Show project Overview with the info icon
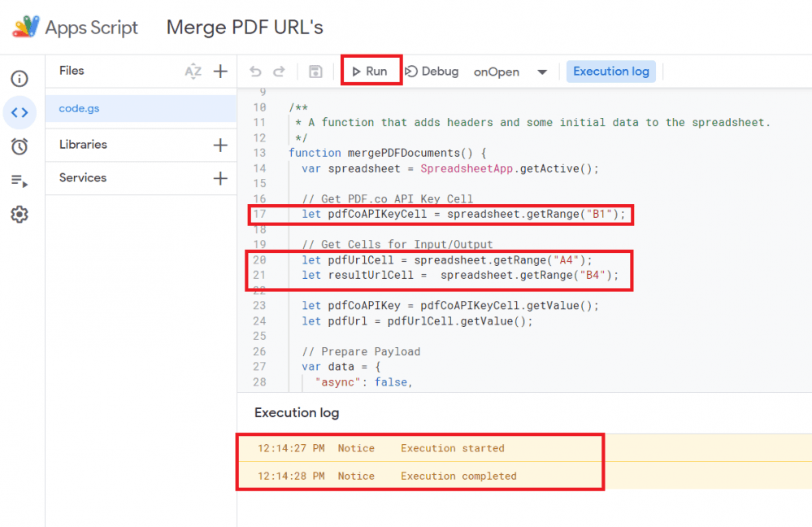 [20, 78]
